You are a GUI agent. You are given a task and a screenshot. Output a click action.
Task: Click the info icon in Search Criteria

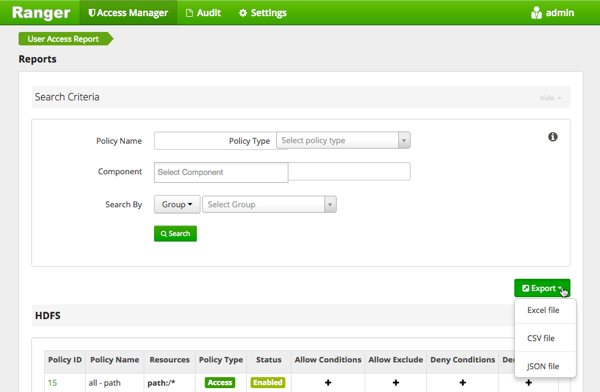[x=553, y=137]
